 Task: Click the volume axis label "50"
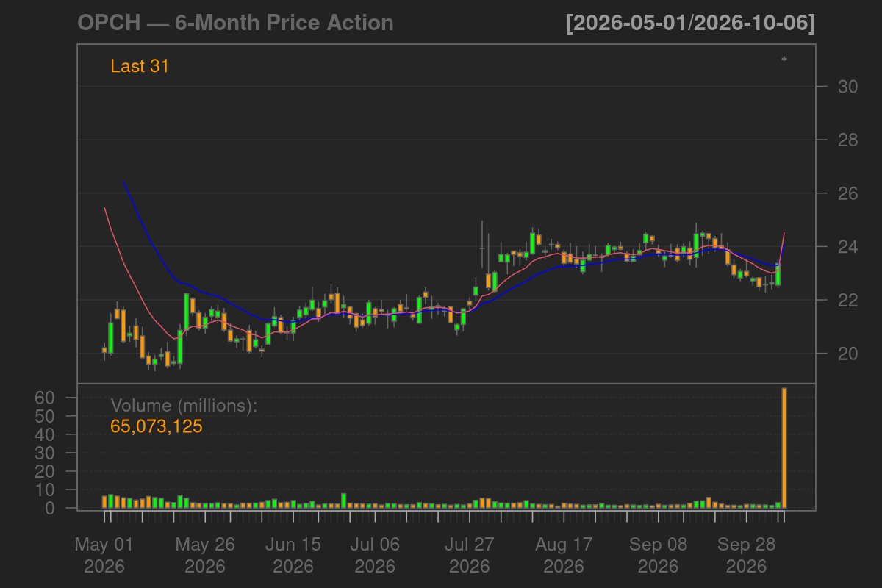[x=46, y=416]
